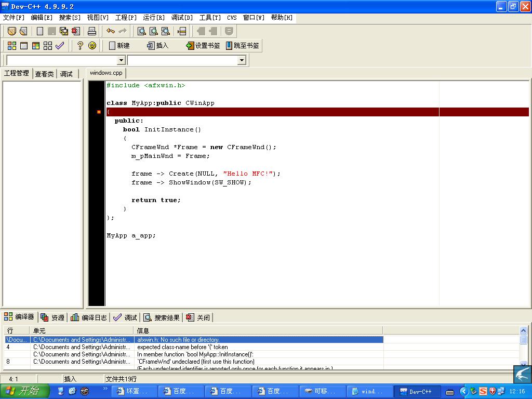
Task: Open the 工具[T] menu
Action: pyautogui.click(x=210, y=18)
